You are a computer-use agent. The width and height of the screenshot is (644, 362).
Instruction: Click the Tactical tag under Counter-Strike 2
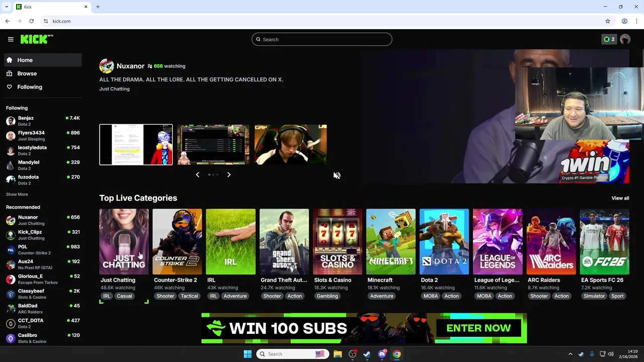coord(189,296)
